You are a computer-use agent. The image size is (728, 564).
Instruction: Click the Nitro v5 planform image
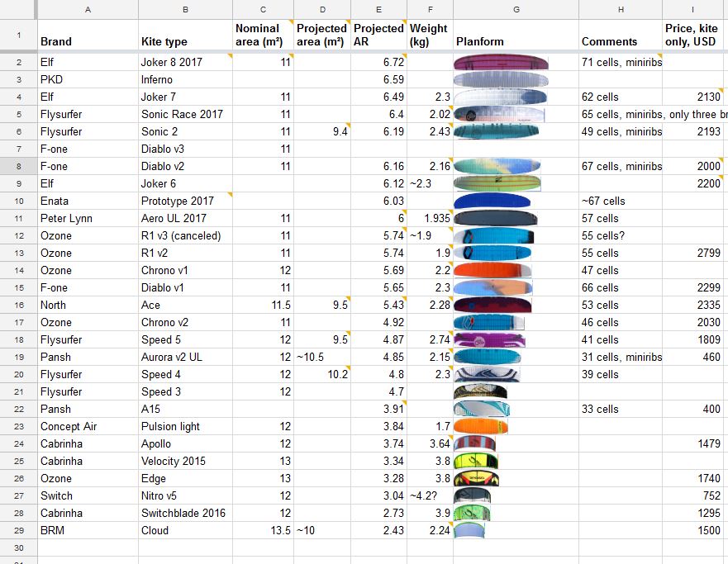point(472,495)
